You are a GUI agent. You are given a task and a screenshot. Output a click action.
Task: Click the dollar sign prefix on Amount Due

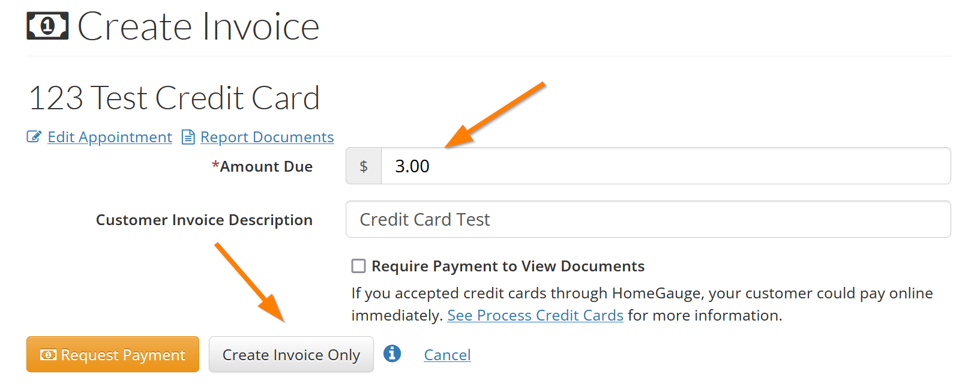[x=364, y=166]
